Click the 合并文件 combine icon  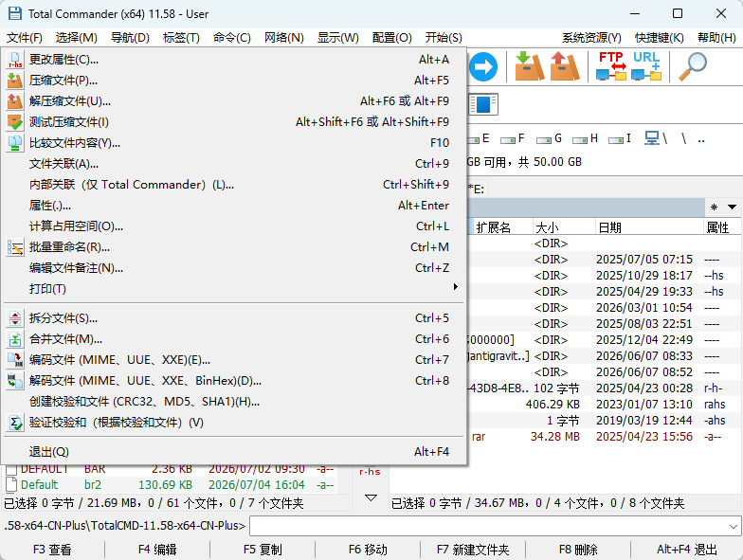tap(15, 339)
